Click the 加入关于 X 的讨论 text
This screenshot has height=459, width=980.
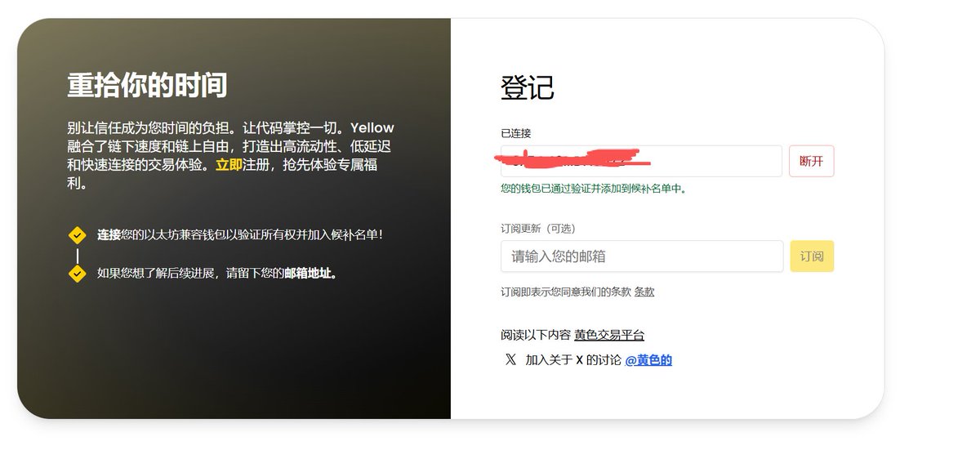[573, 359]
